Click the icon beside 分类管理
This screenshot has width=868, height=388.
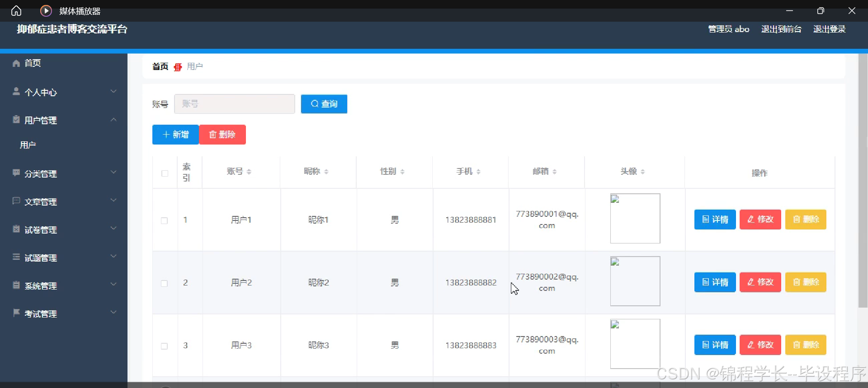[16, 173]
